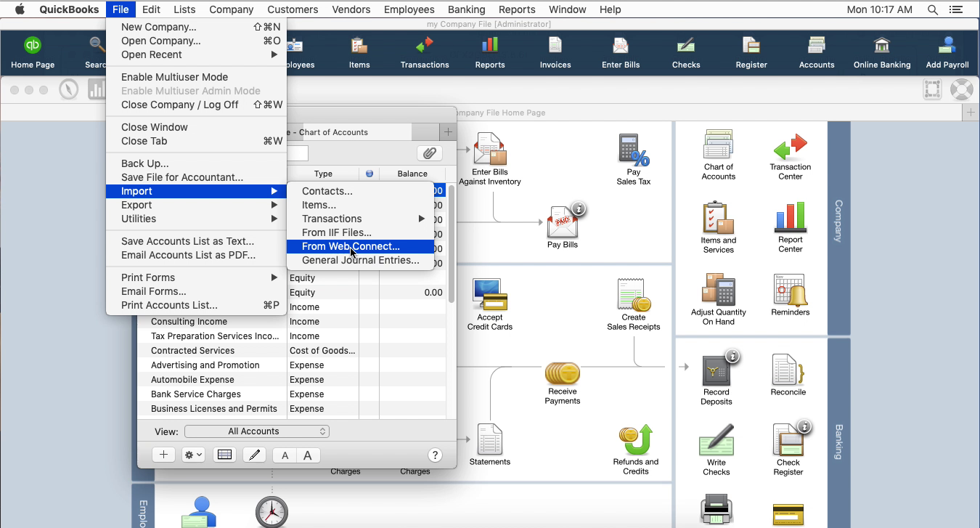
Task: Click the table columns view button
Action: point(224,455)
